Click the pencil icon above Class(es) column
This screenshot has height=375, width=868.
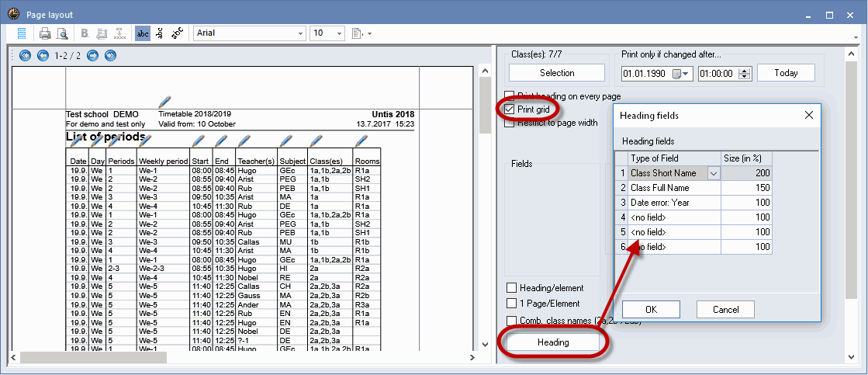pyautogui.click(x=316, y=141)
